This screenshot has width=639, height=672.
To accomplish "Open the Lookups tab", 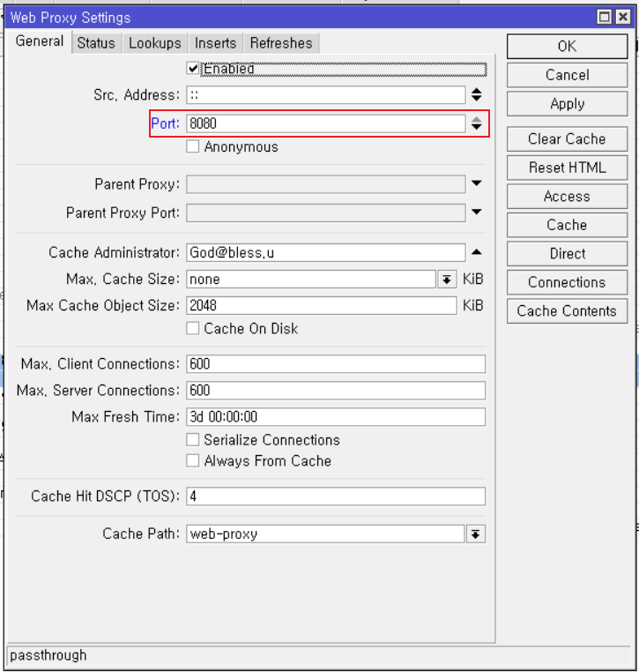I will coord(155,43).
